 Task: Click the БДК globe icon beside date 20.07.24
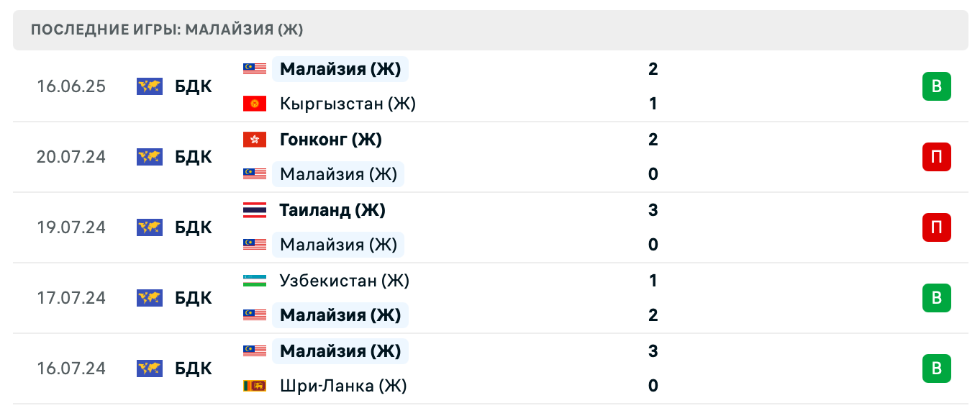149,157
